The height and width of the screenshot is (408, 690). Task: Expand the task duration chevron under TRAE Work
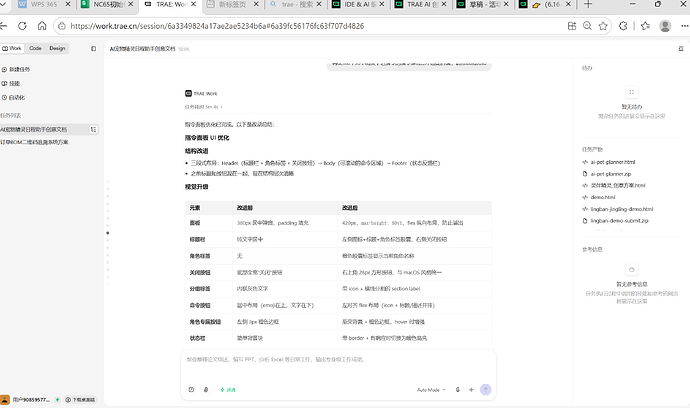pos(221,107)
